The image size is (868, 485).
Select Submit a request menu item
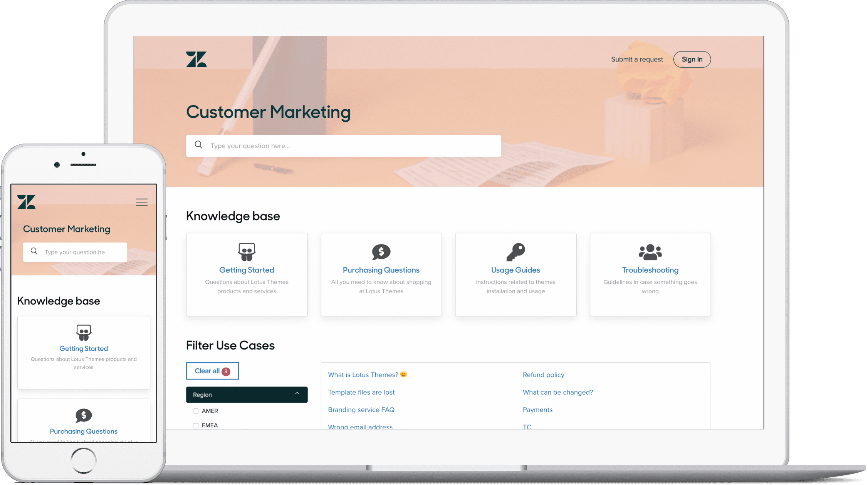(637, 59)
